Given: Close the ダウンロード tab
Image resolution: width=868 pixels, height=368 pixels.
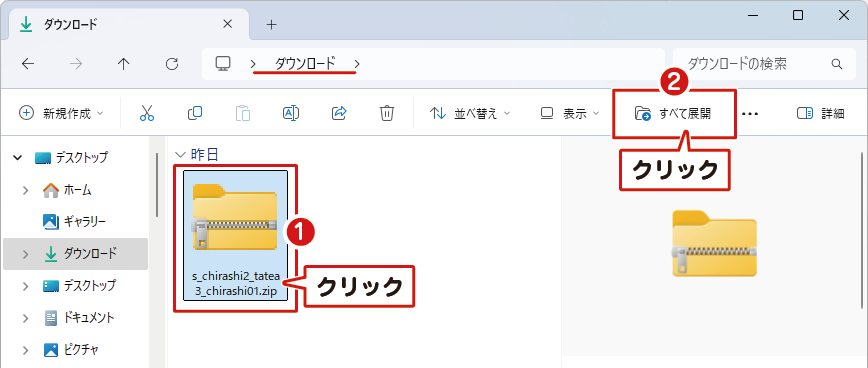Looking at the screenshot, I should pyautogui.click(x=228, y=24).
